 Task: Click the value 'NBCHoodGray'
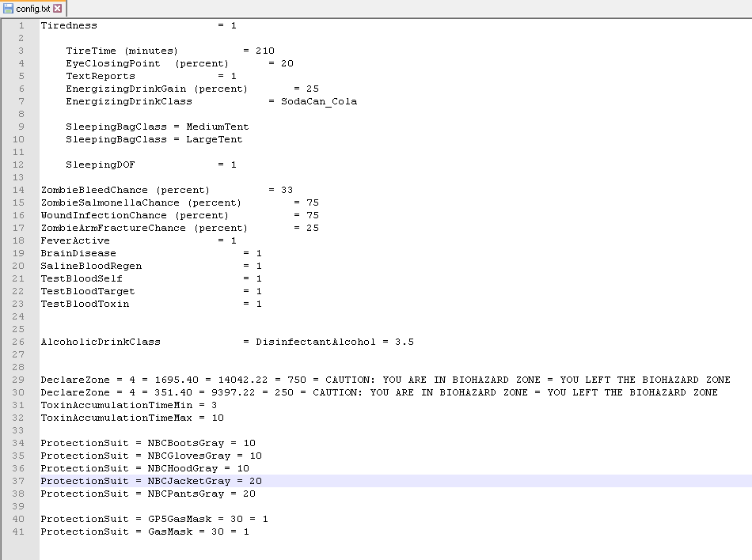(183, 468)
